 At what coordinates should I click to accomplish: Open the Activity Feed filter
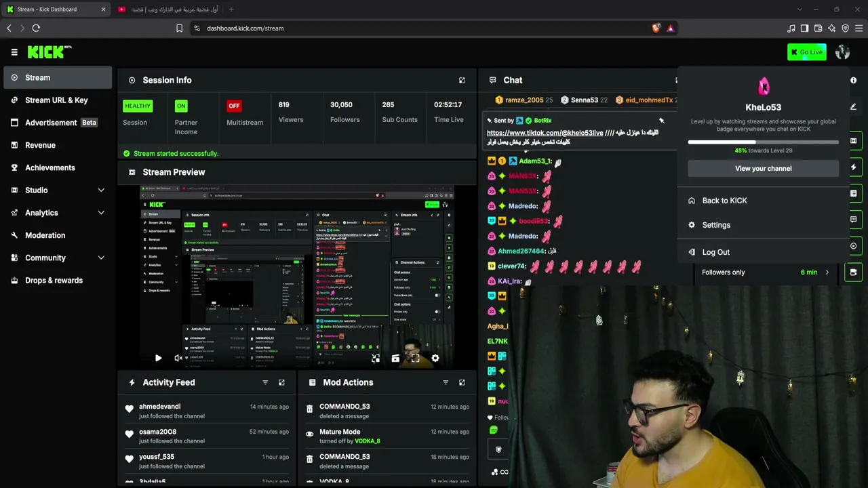(x=265, y=383)
